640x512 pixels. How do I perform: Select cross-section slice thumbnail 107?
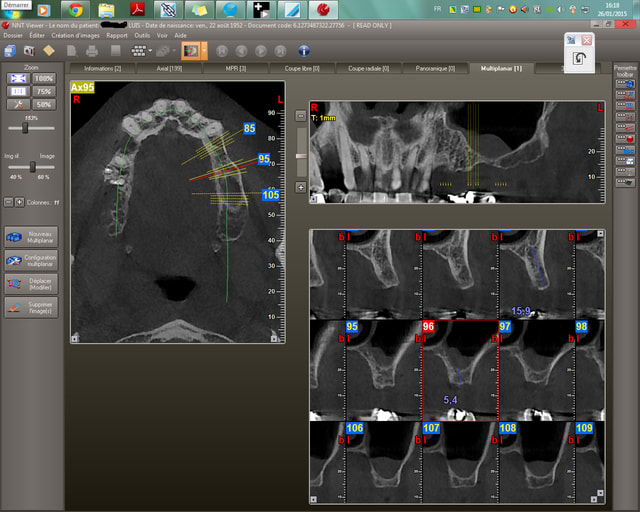(460, 461)
